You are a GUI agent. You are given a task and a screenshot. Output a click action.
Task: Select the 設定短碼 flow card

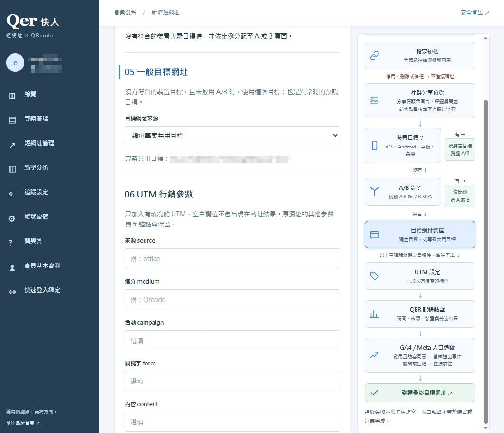[420, 56]
